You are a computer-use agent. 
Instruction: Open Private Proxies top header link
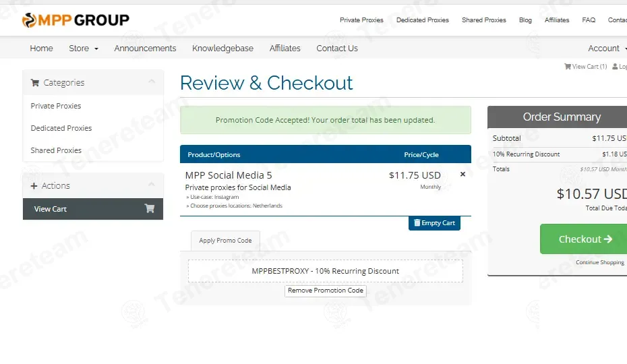(x=361, y=20)
